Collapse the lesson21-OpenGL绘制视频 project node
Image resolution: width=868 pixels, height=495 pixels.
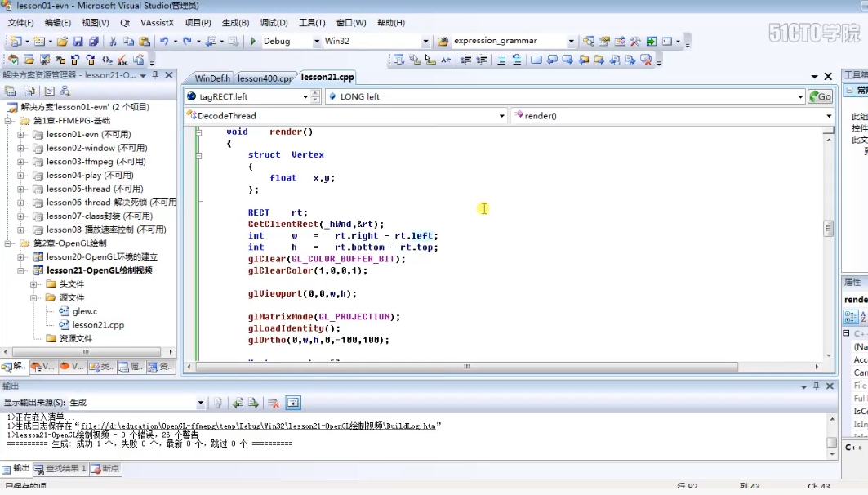coord(21,270)
